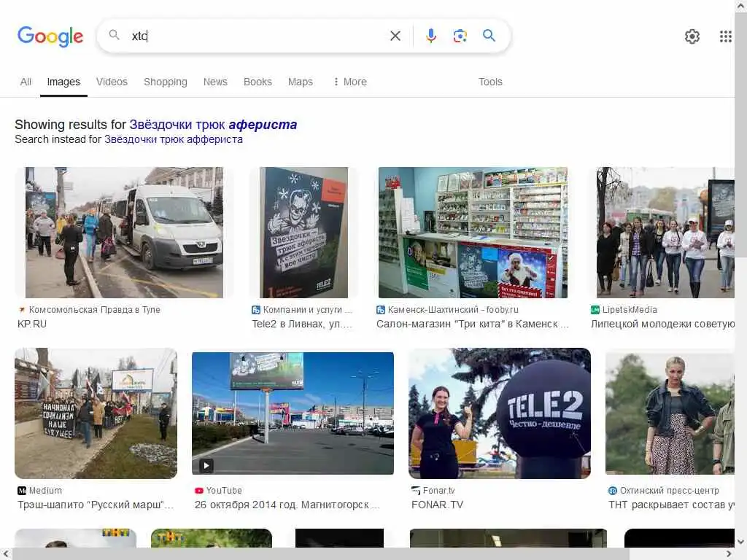Open Tele2 в Ливнах result title
Image resolution: width=747 pixels, height=560 pixels.
pos(301,324)
